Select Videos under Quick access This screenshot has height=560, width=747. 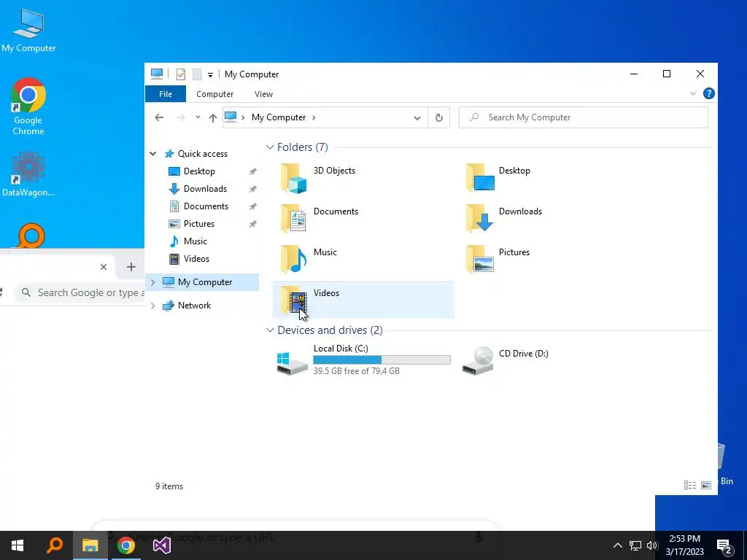pyautogui.click(x=196, y=259)
